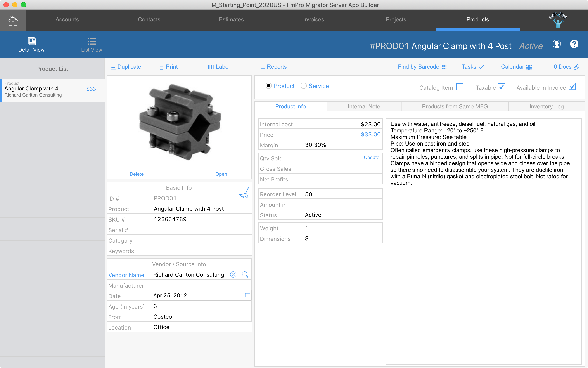
Task: Enable the Catalog Item checkbox
Action: pos(459,87)
